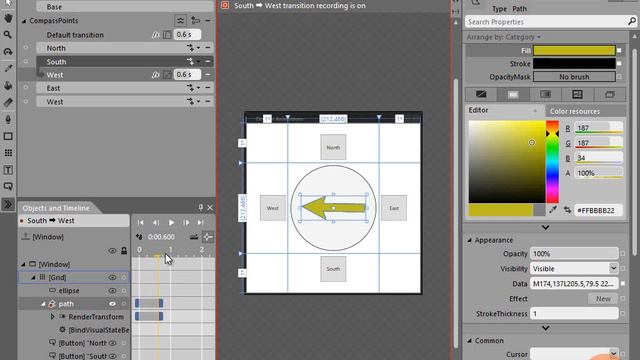Viewport: 640px width, 360px height.
Task: Select the Paint Bucket tool
Action: click(8, 85)
